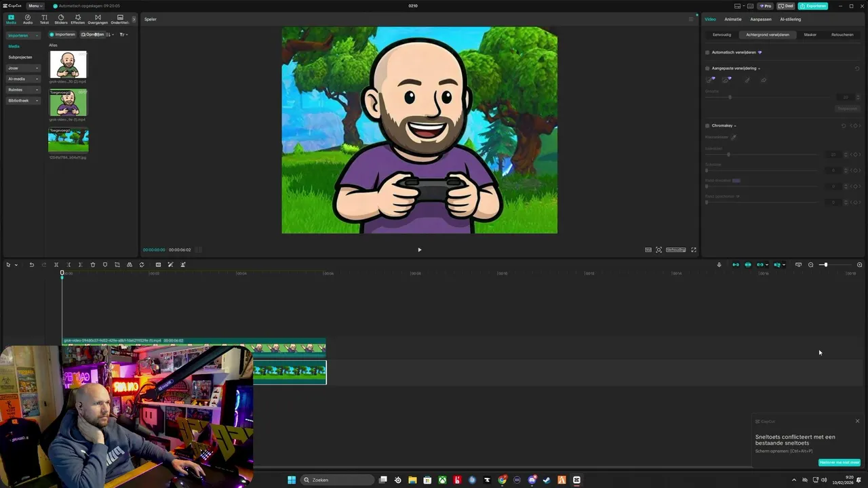Zoom in the timeline with plus icon

click(x=859, y=264)
